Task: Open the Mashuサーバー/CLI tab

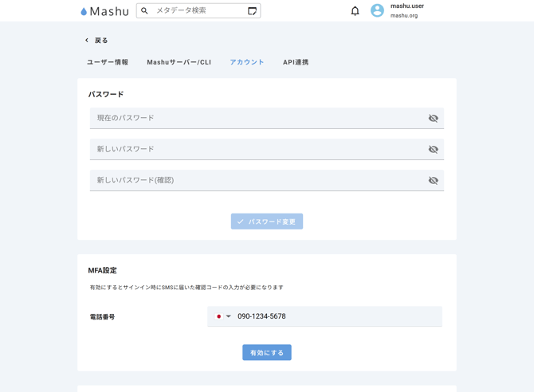Action: (x=179, y=62)
